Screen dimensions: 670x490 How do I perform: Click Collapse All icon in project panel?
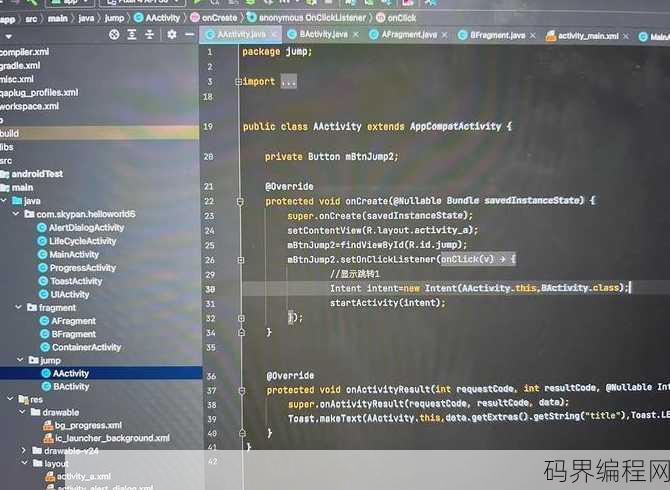coord(149,35)
